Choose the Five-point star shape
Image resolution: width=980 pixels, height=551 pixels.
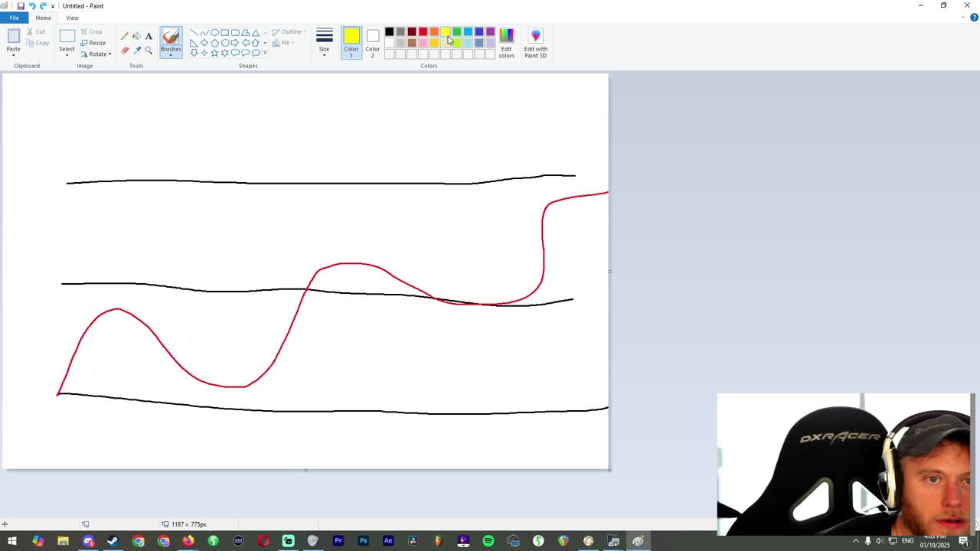[214, 53]
